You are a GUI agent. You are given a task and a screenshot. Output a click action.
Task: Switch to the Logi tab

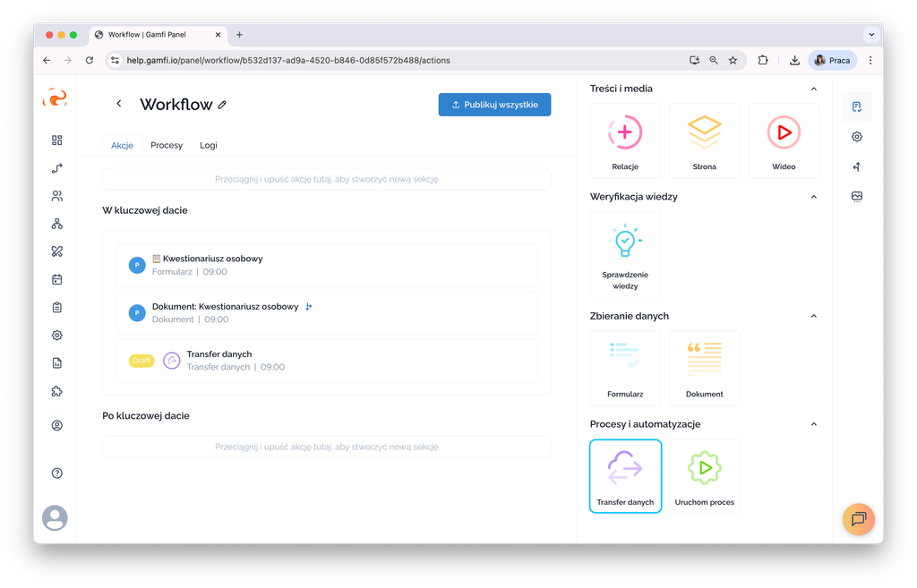point(208,145)
